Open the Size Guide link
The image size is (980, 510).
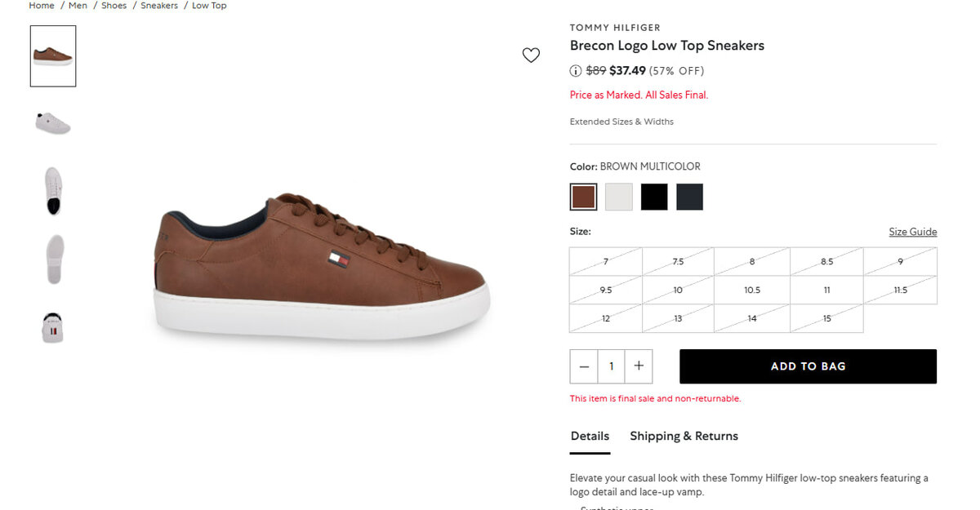912,232
